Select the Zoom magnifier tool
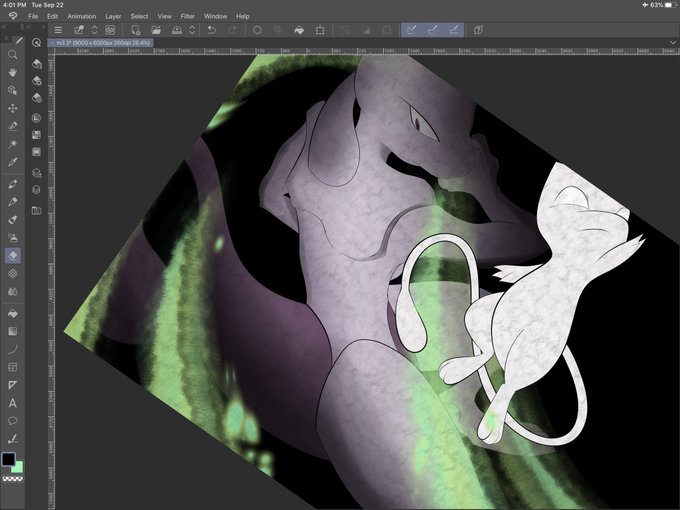The image size is (680, 510). [13, 55]
